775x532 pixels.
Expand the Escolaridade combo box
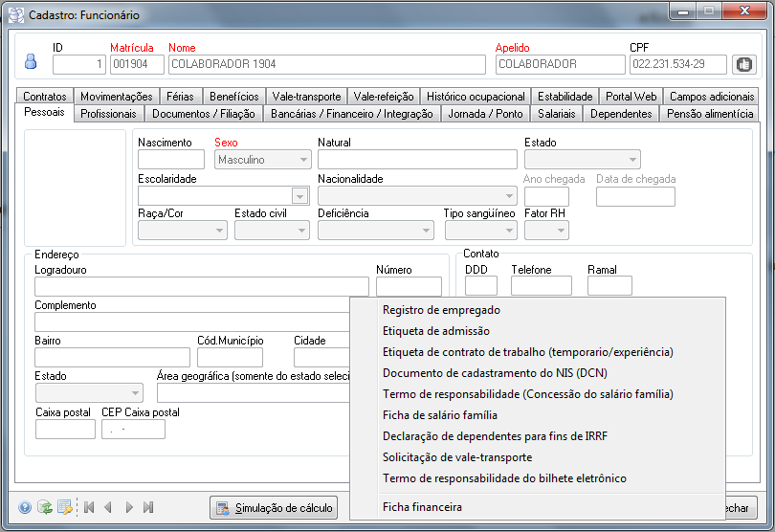300,196
